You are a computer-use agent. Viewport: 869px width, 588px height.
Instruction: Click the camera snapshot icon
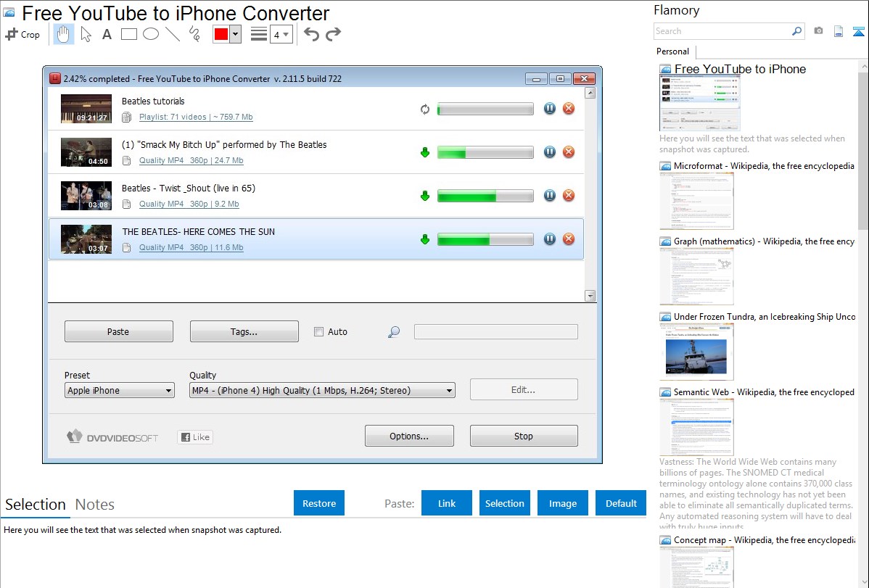(x=818, y=31)
